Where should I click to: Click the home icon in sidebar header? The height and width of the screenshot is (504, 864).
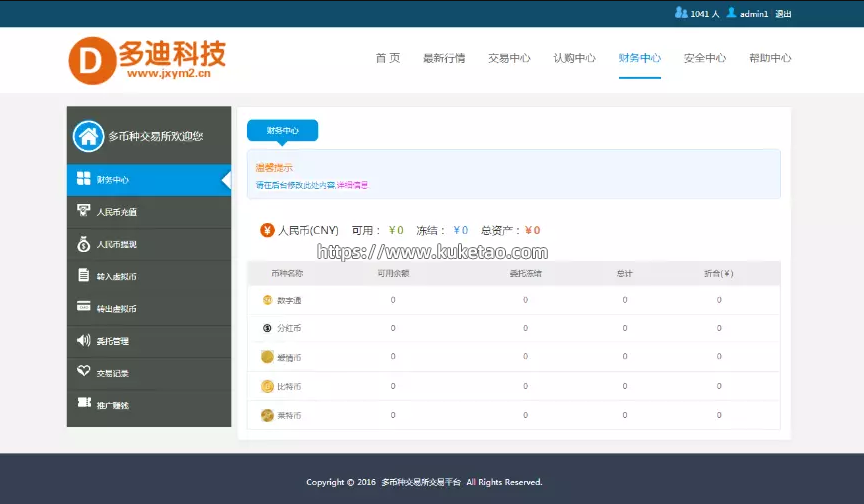tap(87, 136)
